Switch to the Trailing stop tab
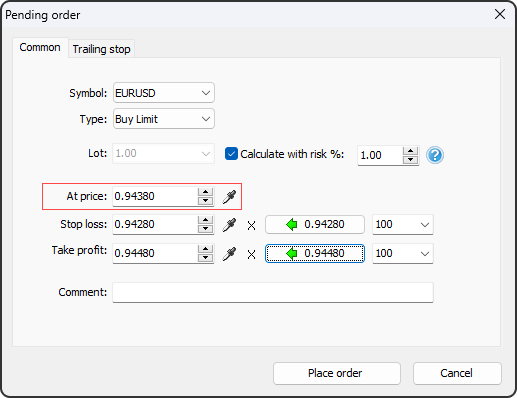This screenshot has width=517, height=398. [101, 49]
